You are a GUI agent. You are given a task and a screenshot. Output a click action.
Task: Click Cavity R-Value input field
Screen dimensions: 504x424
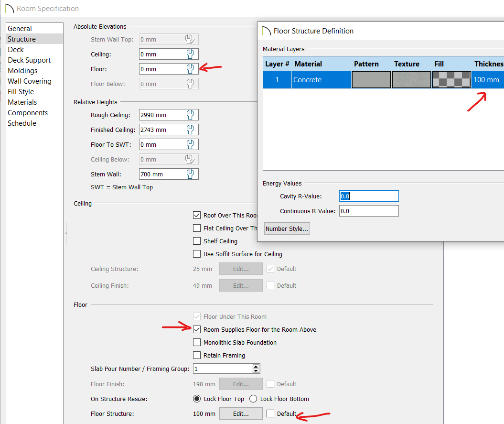click(369, 196)
